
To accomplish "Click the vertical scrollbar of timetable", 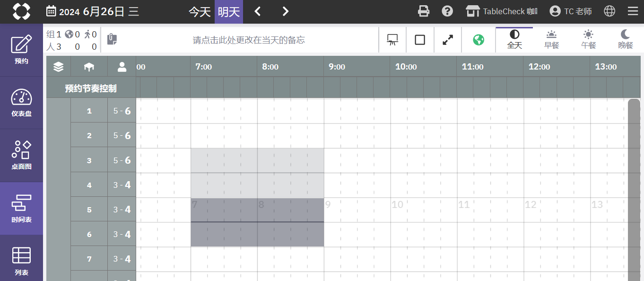I will pyautogui.click(x=634, y=189).
